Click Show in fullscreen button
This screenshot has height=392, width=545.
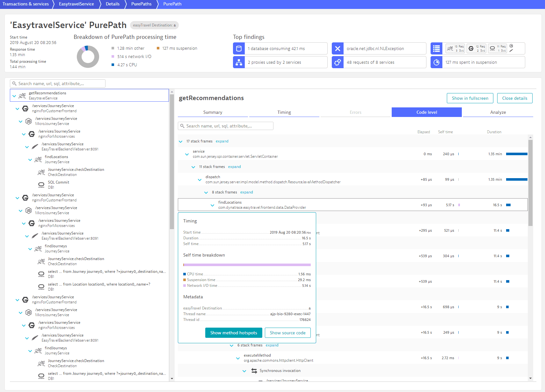click(470, 98)
